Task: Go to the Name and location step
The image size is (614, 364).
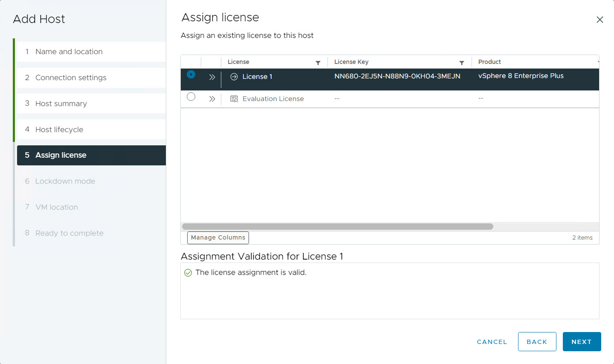Action: coord(68,52)
